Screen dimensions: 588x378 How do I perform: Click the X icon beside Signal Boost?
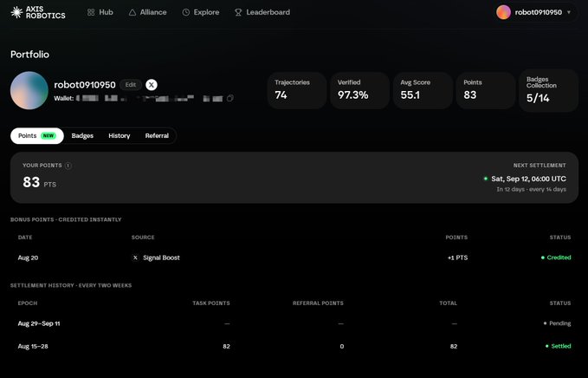[135, 257]
